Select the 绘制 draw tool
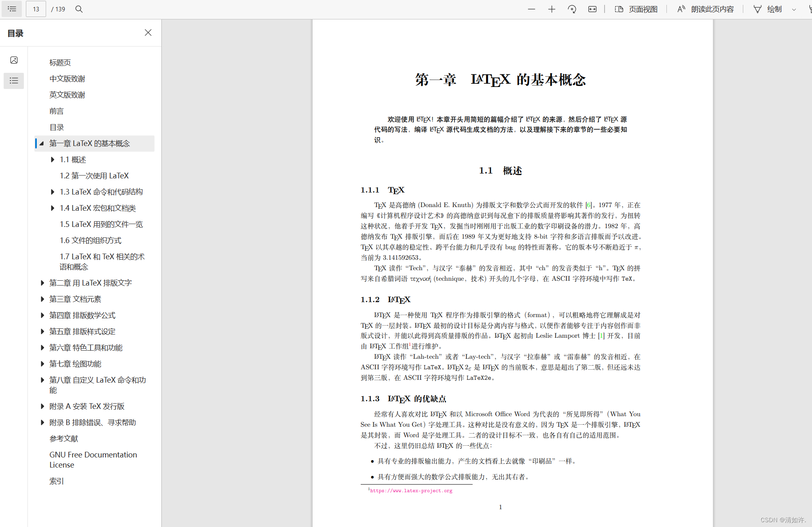Viewport: 812px width, 527px height. point(768,9)
